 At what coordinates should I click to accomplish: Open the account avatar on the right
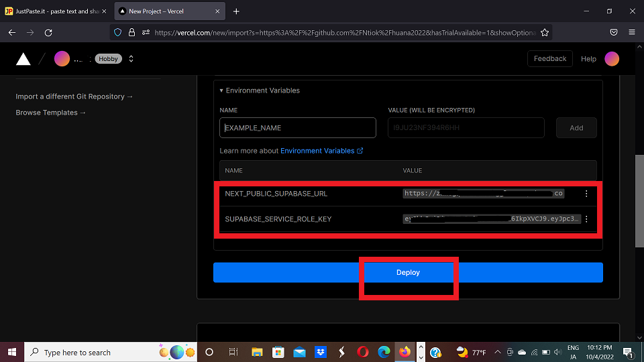[x=612, y=59]
